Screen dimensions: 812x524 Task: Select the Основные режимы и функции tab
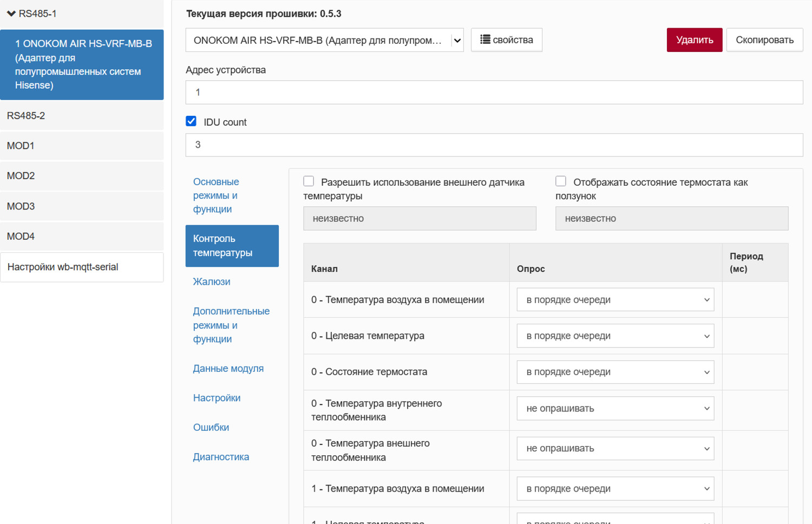(x=216, y=195)
